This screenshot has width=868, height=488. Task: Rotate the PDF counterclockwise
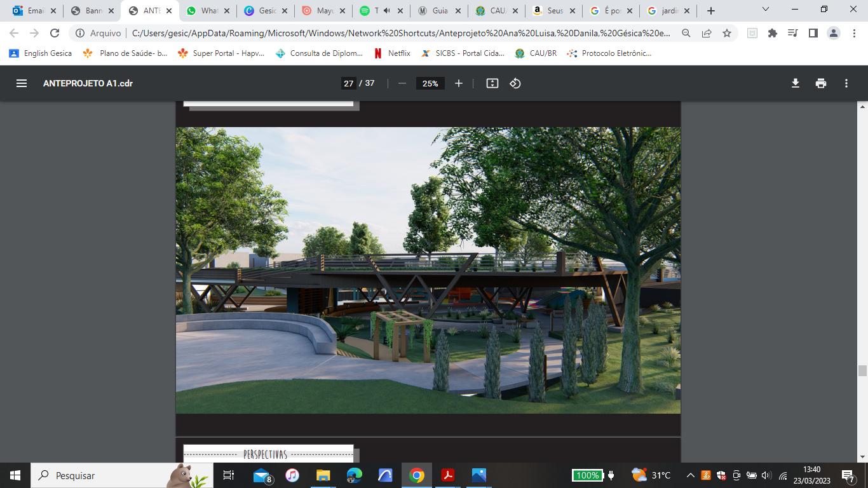(x=515, y=83)
